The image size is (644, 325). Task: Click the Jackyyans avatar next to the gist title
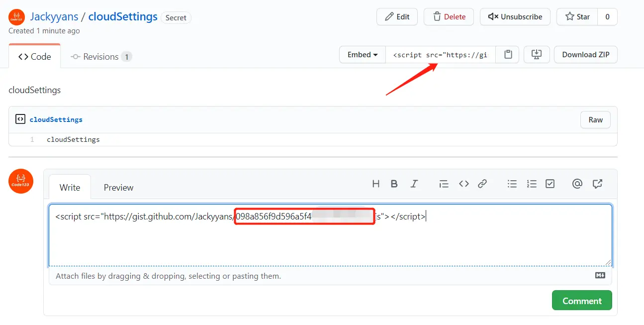tap(17, 17)
